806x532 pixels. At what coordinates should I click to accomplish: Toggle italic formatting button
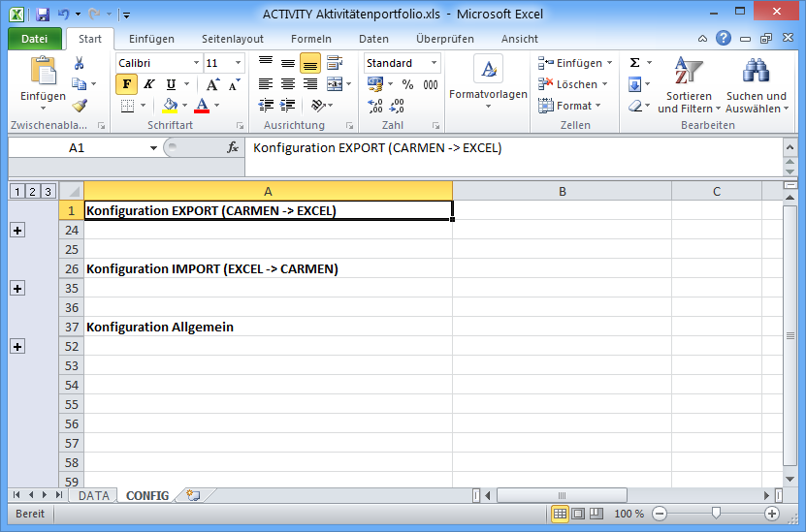click(149, 84)
